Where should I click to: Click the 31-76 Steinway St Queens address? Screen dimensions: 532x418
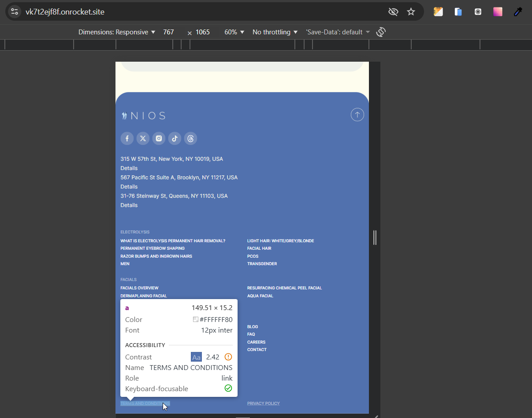pos(174,196)
